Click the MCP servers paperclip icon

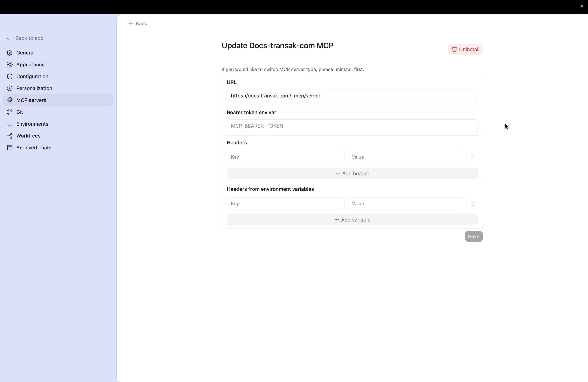(x=10, y=100)
